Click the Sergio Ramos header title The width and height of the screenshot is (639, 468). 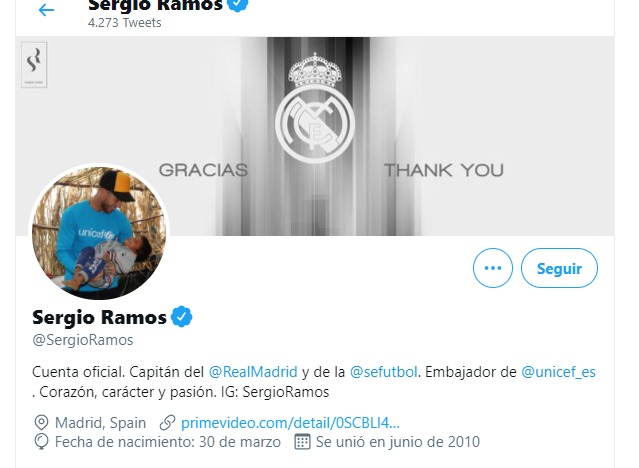coord(156,5)
